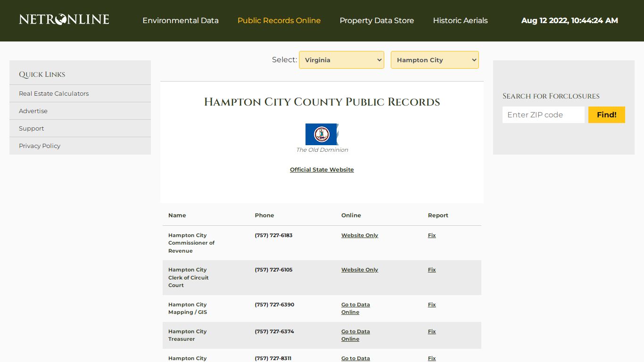
Task: Click the Report column header
Action: 438,215
